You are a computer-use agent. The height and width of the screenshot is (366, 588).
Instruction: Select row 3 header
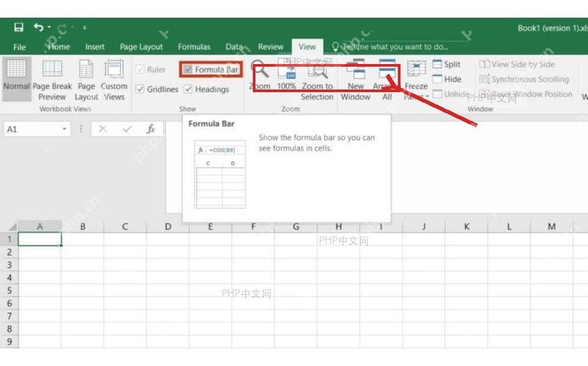(9, 265)
